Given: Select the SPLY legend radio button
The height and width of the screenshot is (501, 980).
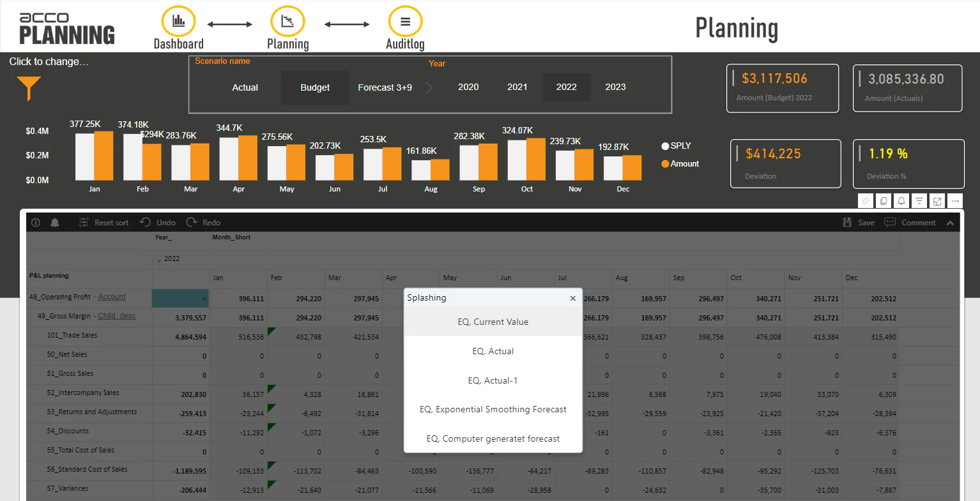Looking at the screenshot, I should click(x=664, y=146).
